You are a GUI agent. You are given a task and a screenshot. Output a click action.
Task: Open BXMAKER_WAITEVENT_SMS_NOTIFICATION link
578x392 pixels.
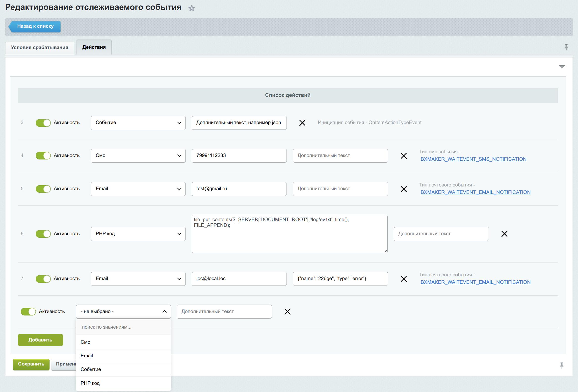pos(473,159)
